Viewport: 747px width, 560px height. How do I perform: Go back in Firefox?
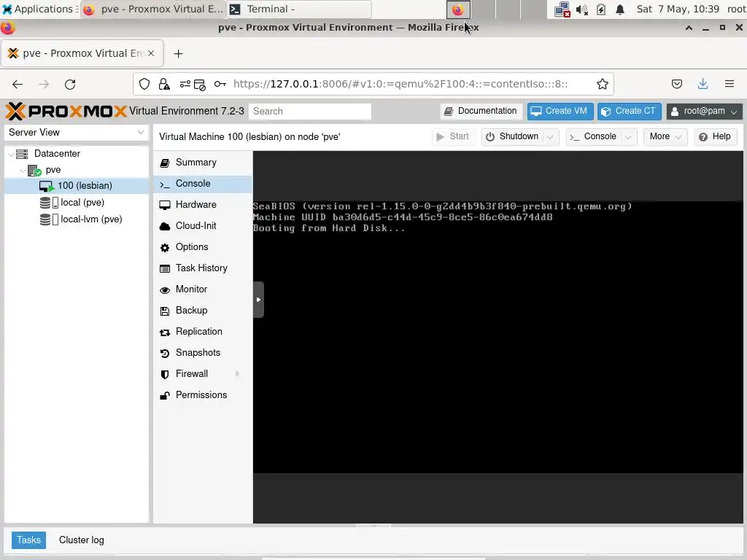pyautogui.click(x=18, y=85)
